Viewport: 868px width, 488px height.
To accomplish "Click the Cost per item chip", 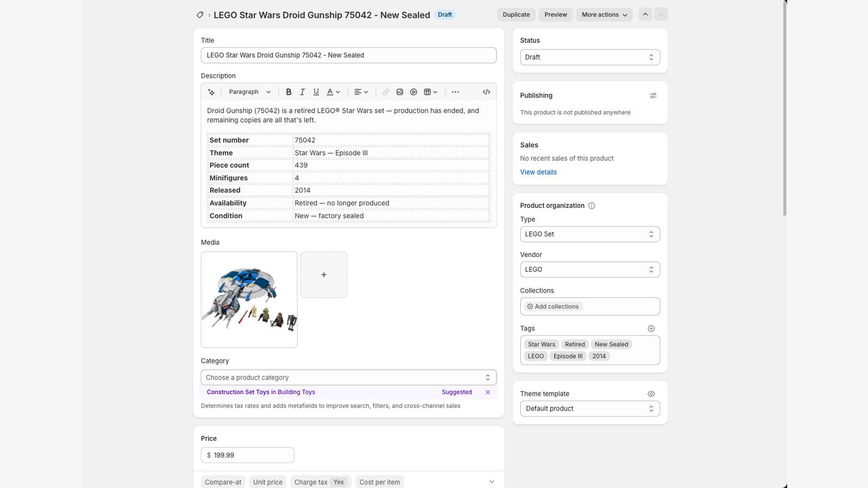I will coord(380,482).
